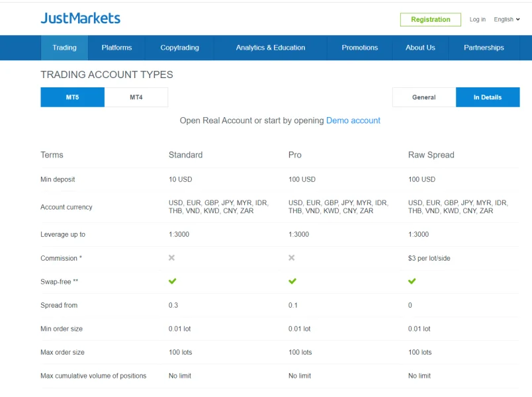Click the Standard column Swap-free green checkmark

point(173,281)
